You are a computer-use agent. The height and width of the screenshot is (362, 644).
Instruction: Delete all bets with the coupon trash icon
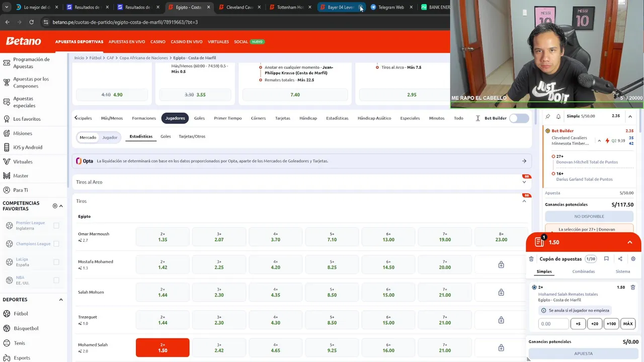pos(531,259)
